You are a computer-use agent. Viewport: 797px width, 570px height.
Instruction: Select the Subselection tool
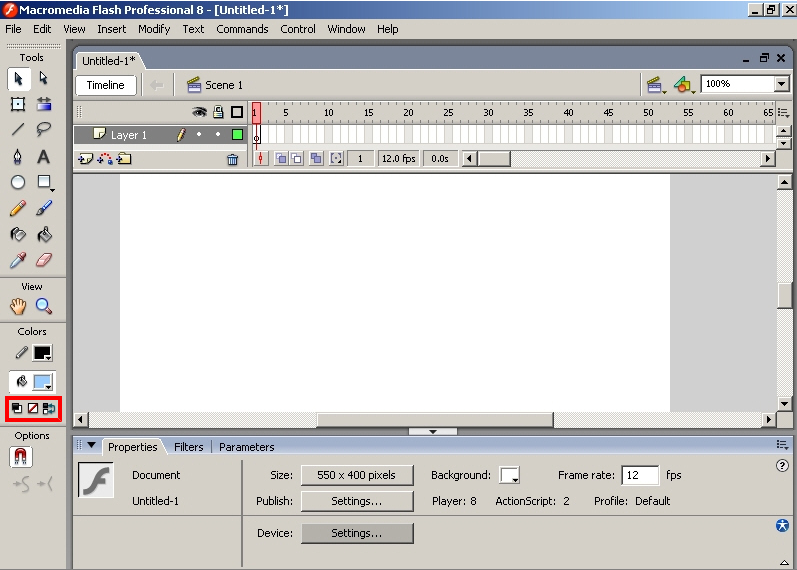click(x=44, y=78)
